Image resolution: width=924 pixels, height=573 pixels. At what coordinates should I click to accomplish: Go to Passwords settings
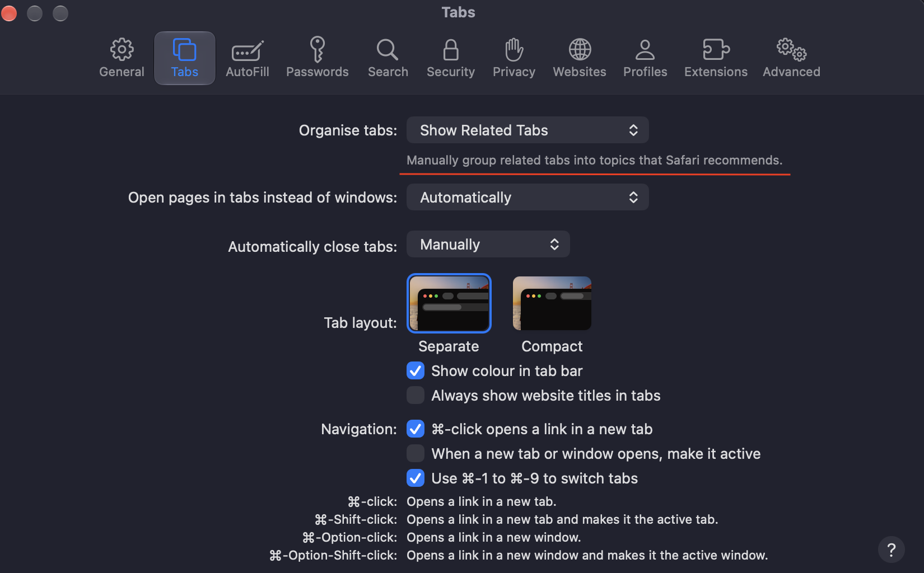pyautogui.click(x=318, y=58)
